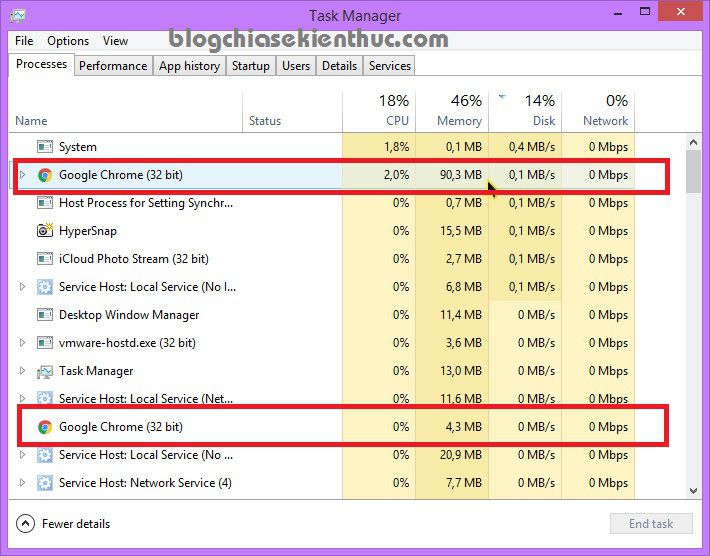Click gear icon of Service Host: Network Service (4)
Image resolution: width=710 pixels, height=556 pixels.
click(45, 483)
